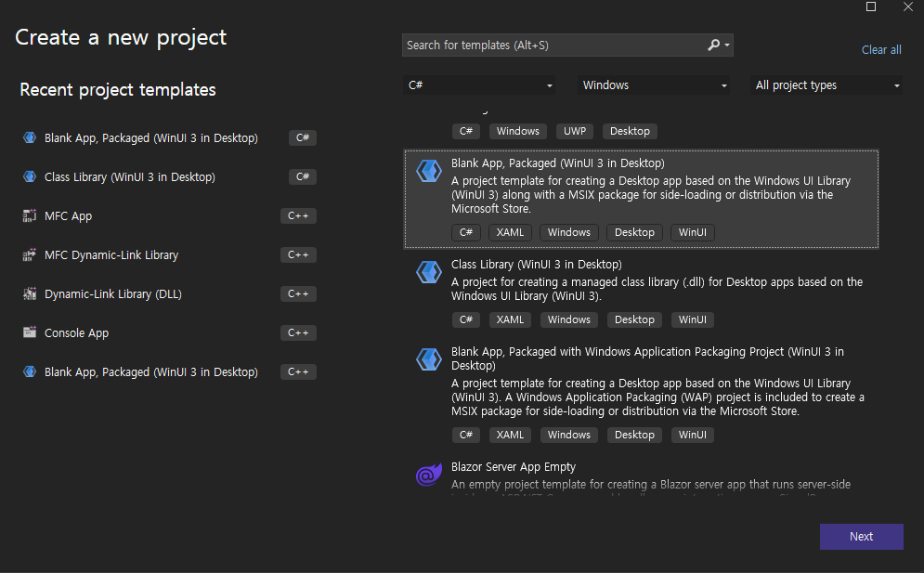Image resolution: width=924 pixels, height=573 pixels.
Task: Click Desktop tag beside the UWP tag
Action: click(x=630, y=131)
